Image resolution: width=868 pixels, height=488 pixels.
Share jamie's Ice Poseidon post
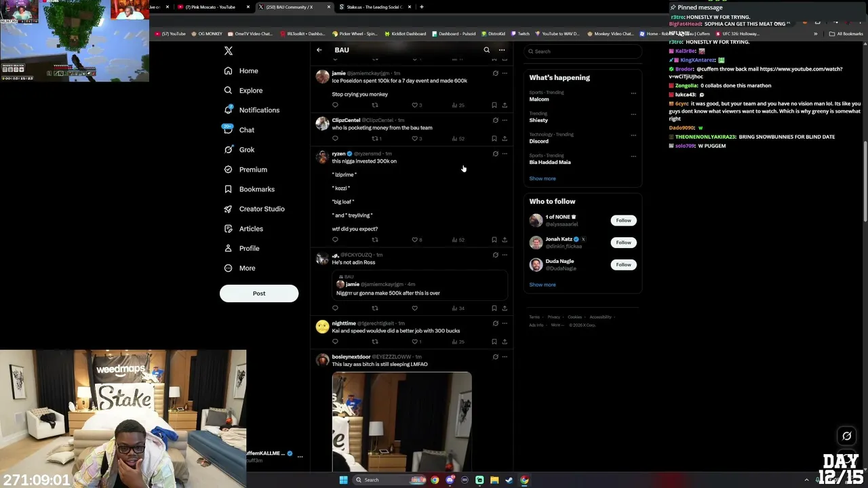(x=505, y=105)
